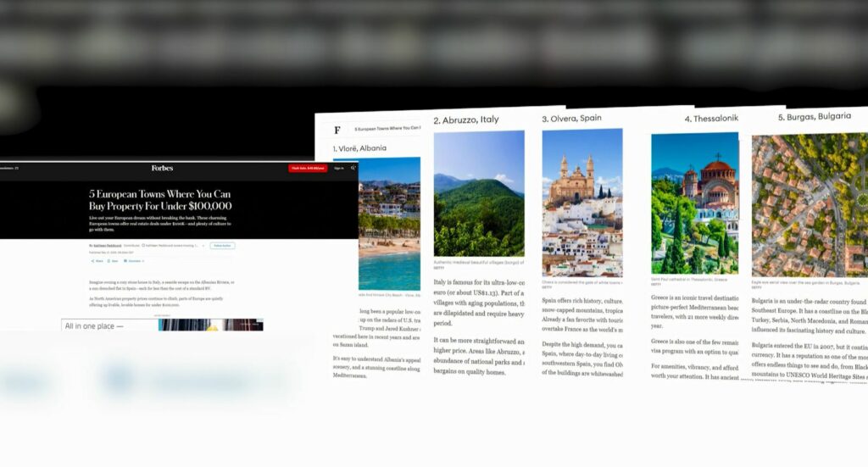Viewport: 868px width, 467px height.
Task: Click the Forbes 'F' icon on article card
Action: click(x=337, y=130)
